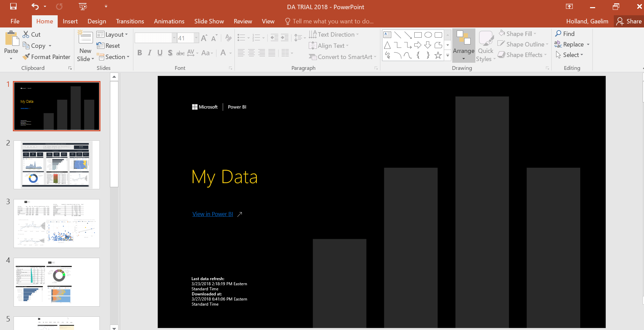644x330 pixels.
Task: Switch to the Insert tab
Action: click(x=70, y=21)
